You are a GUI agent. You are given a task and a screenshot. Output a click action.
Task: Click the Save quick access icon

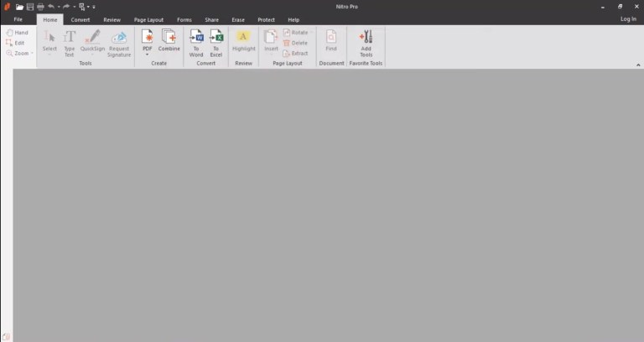tap(30, 7)
